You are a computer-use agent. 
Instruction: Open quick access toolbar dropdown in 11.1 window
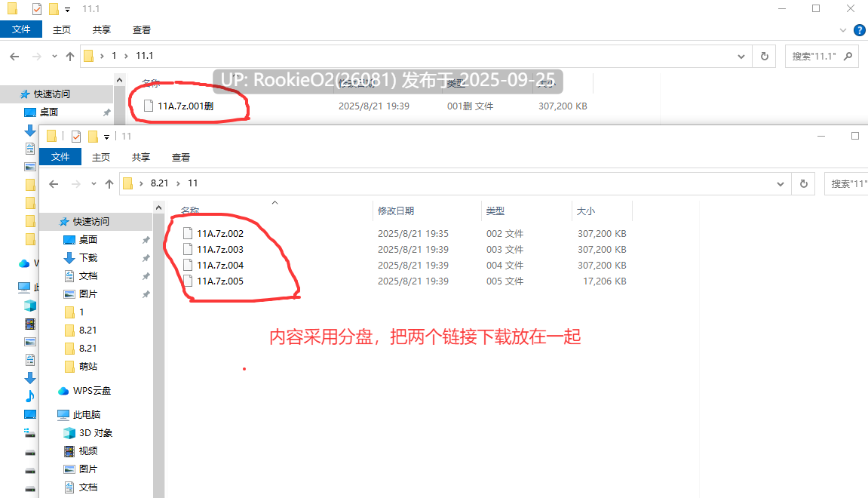point(68,9)
